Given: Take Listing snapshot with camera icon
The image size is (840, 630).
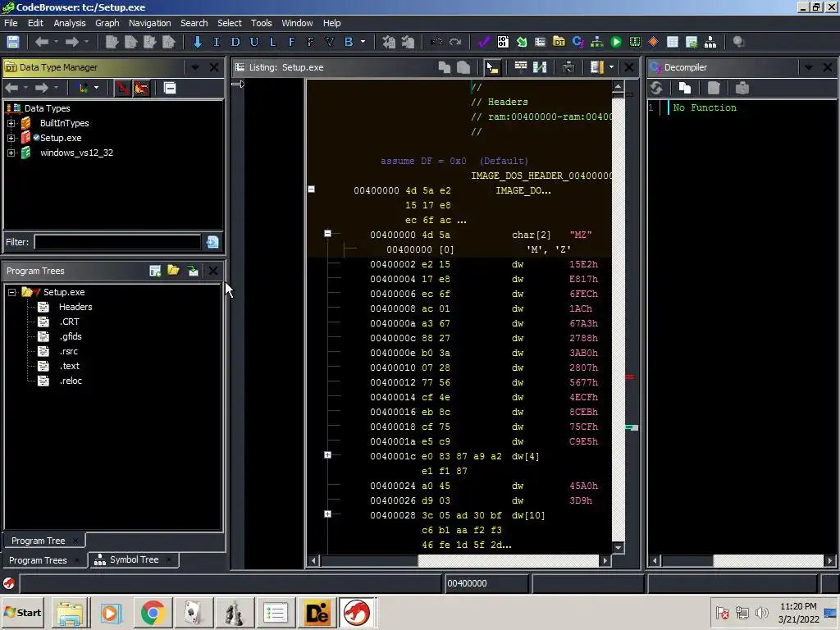Looking at the screenshot, I should [568, 67].
